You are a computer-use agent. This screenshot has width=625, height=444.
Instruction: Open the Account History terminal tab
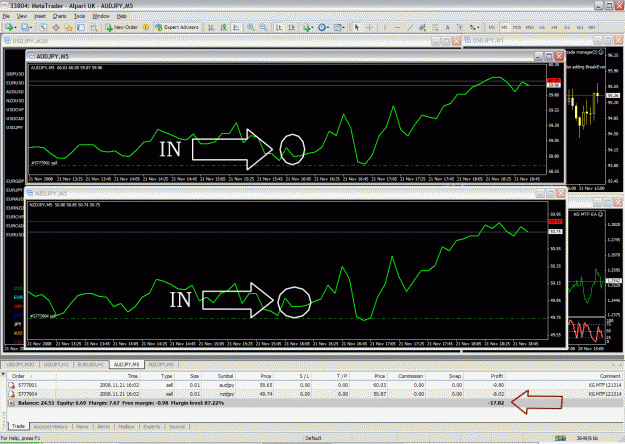51,426
